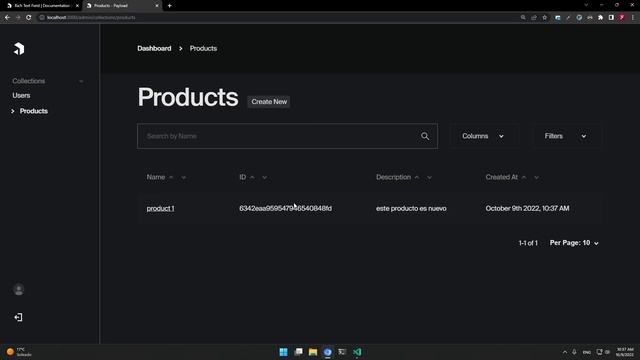Sort Created At column ascending
640x360 pixels.
pos(524,177)
